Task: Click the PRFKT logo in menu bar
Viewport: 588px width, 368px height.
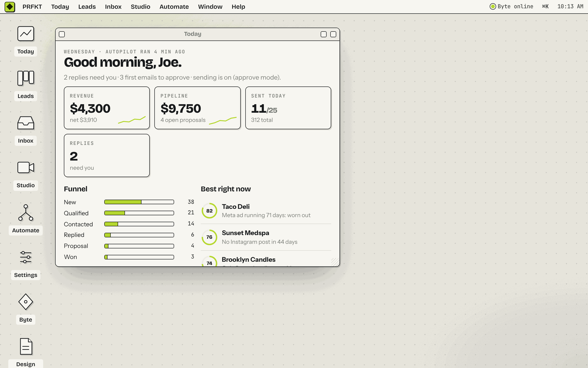Action: tap(10, 7)
